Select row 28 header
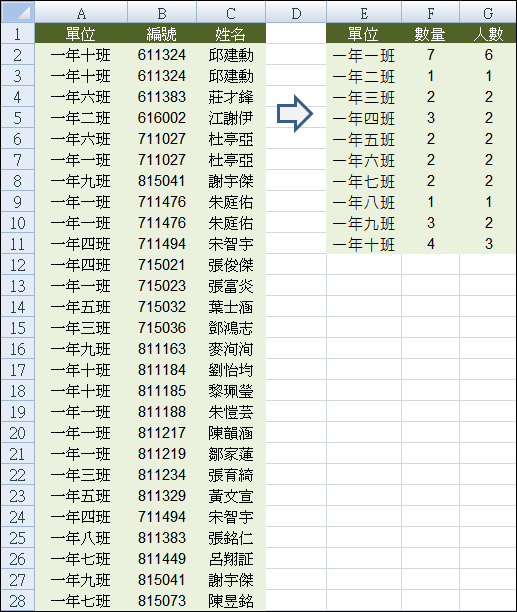This screenshot has height=612, width=517. 18,601
